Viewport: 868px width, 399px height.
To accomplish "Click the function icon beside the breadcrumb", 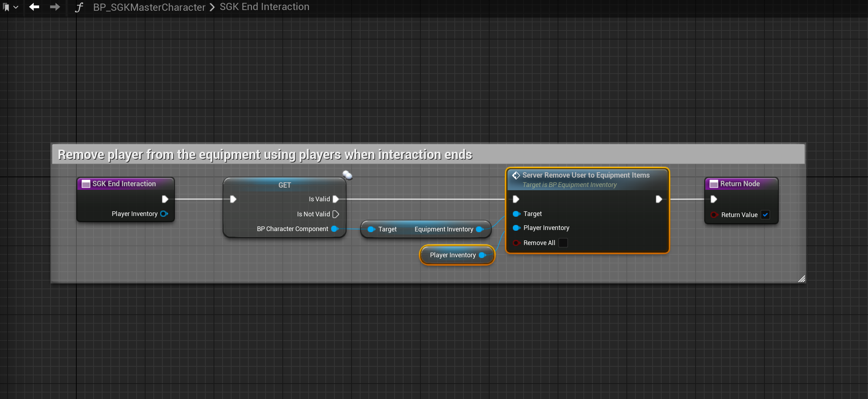I will pos(79,7).
